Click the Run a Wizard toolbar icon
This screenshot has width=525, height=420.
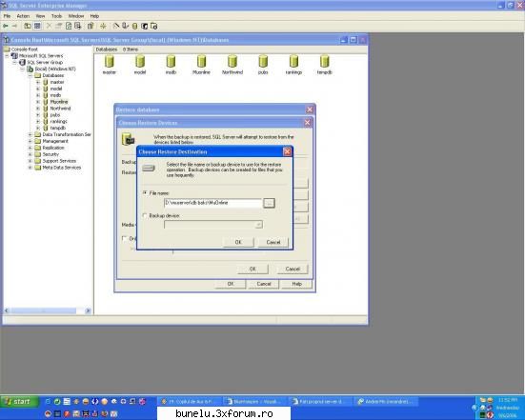tap(116, 26)
